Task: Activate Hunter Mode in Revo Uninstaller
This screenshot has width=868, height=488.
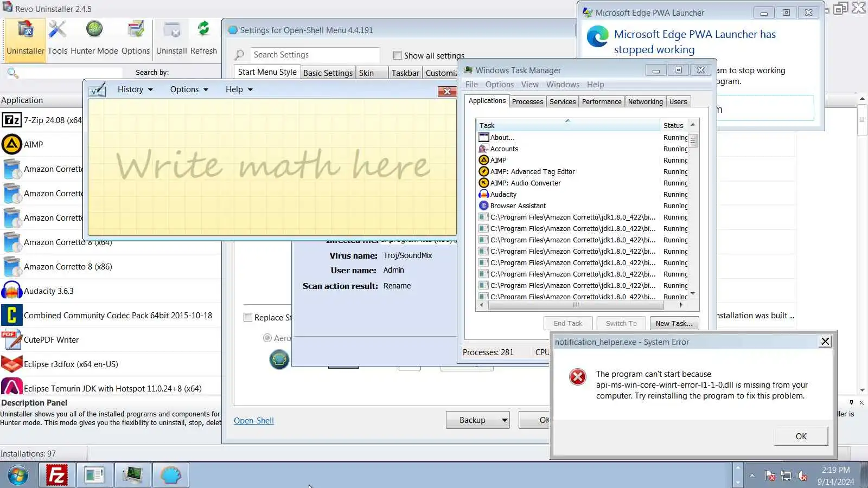Action: 94,39
